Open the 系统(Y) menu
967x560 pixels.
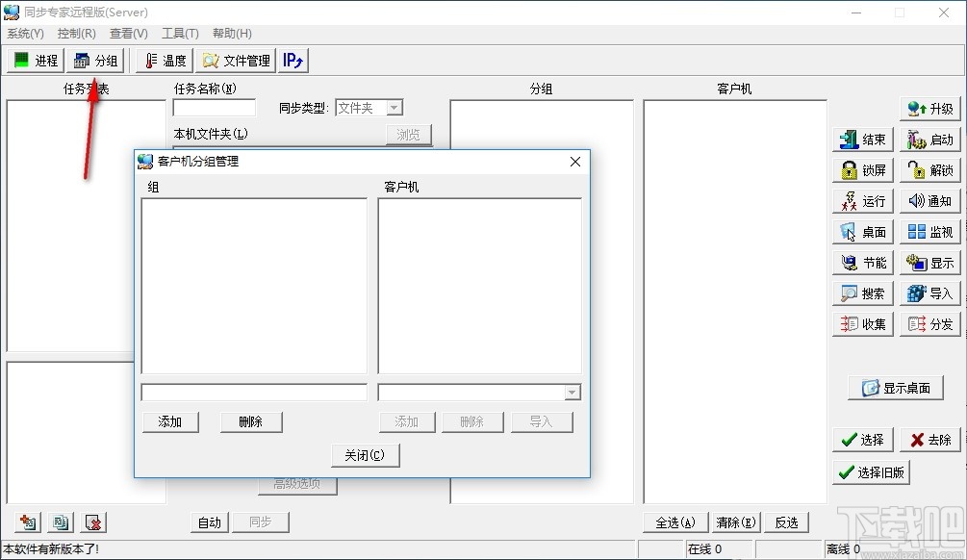coord(25,33)
